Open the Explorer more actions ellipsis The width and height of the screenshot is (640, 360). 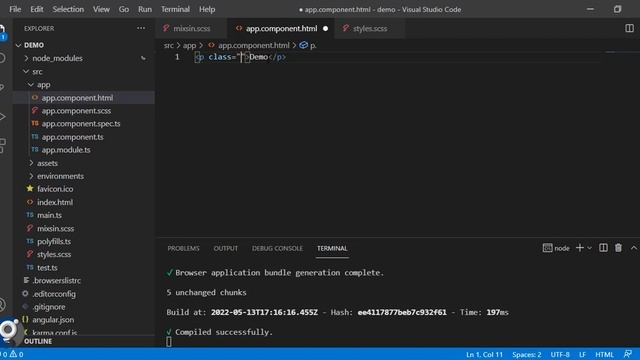[141, 28]
